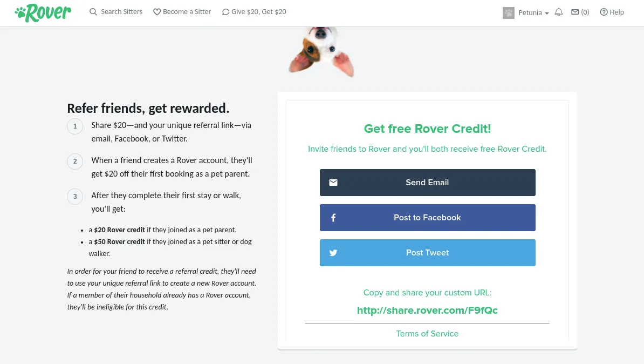Click the Rover logo
Image resolution: width=644 pixels, height=364 pixels.
click(43, 13)
